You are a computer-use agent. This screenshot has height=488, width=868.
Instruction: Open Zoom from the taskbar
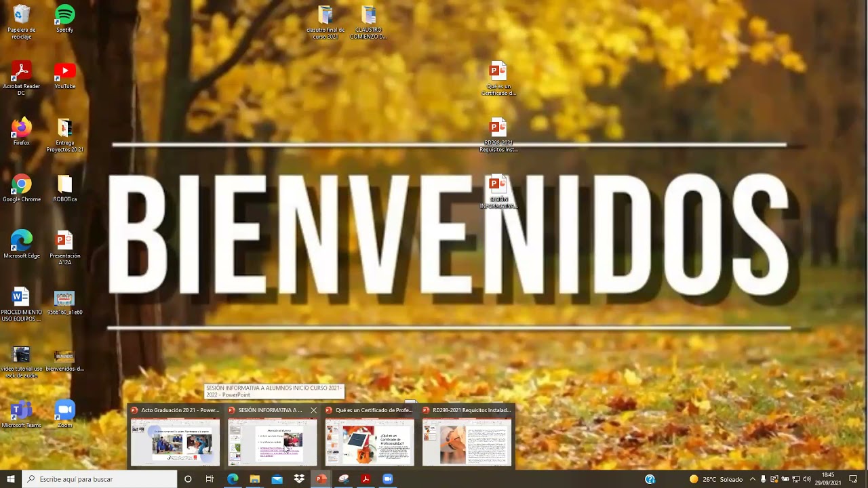388,479
